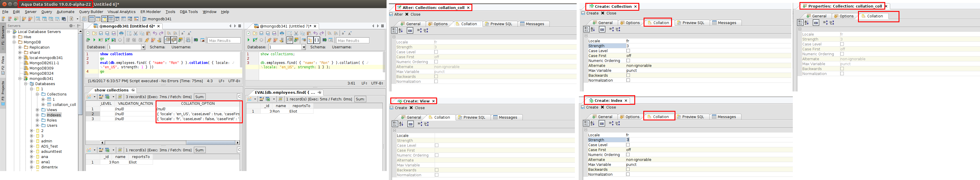Click the Stop execution icon in Untitled 6 toolbar
This screenshot has height=180, width=980.
[x=120, y=40]
